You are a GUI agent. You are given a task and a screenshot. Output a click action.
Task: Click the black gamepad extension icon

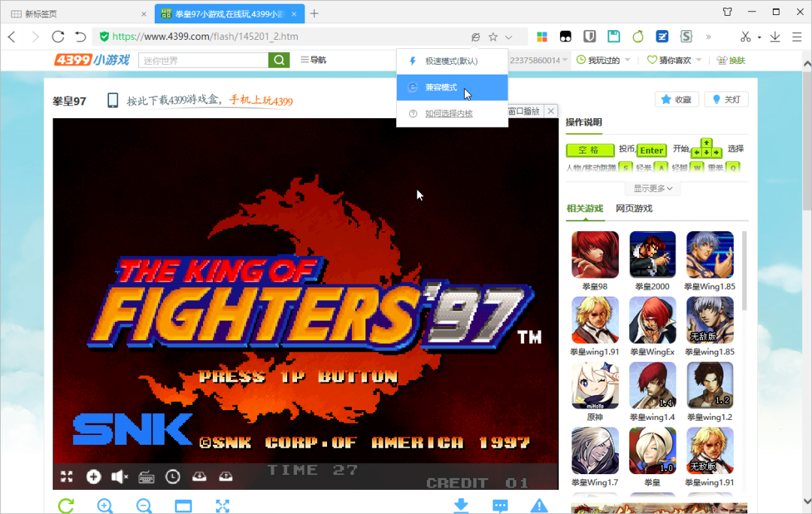(x=565, y=36)
